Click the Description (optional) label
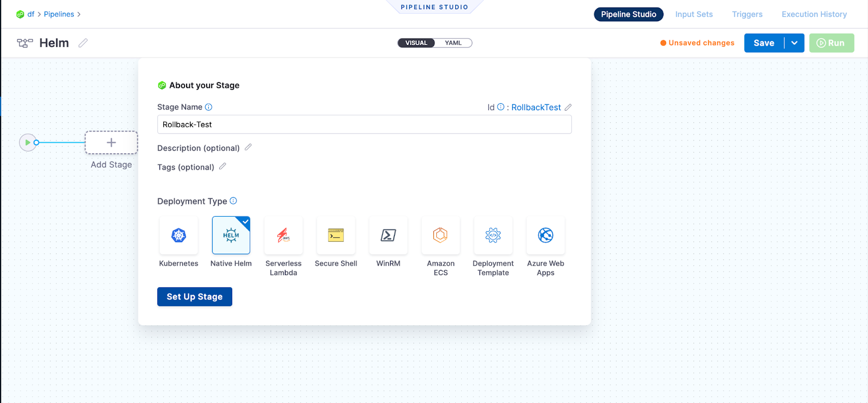Viewport: 868px width, 403px height. (199, 148)
